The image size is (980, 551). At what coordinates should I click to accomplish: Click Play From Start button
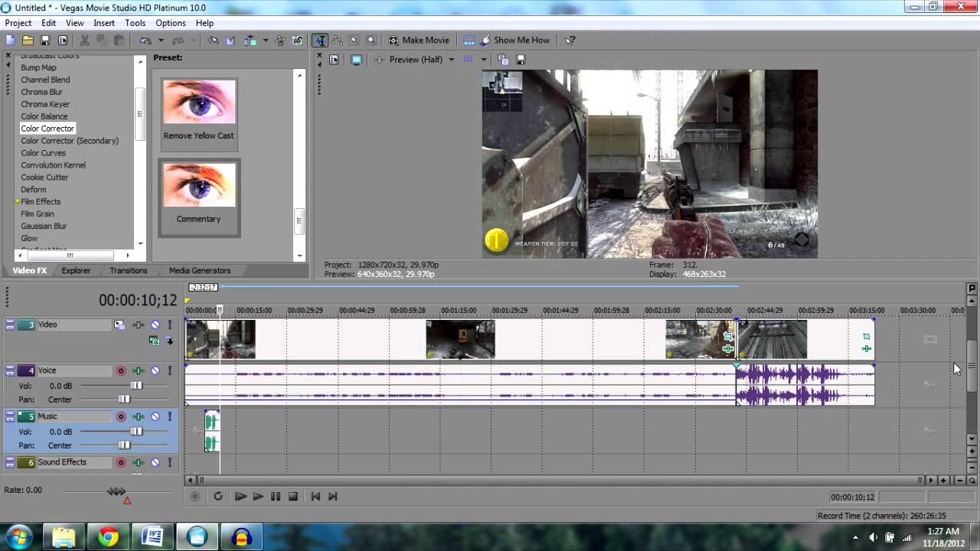(x=240, y=496)
